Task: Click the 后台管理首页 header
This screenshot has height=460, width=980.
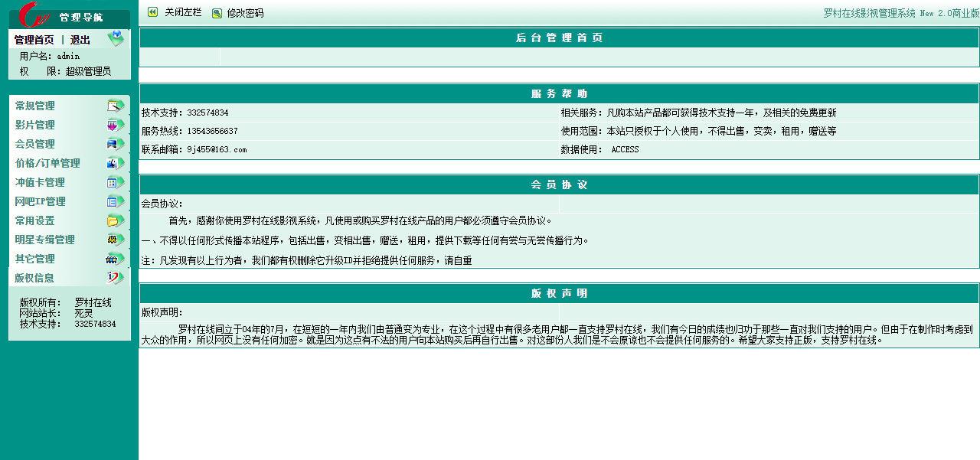Action: click(x=559, y=38)
